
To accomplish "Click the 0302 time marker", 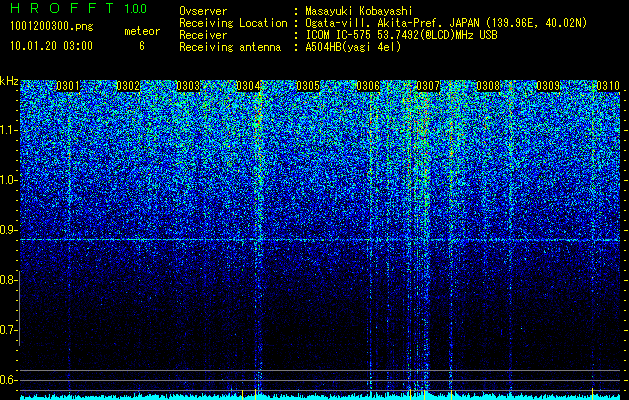I will pos(128,86).
